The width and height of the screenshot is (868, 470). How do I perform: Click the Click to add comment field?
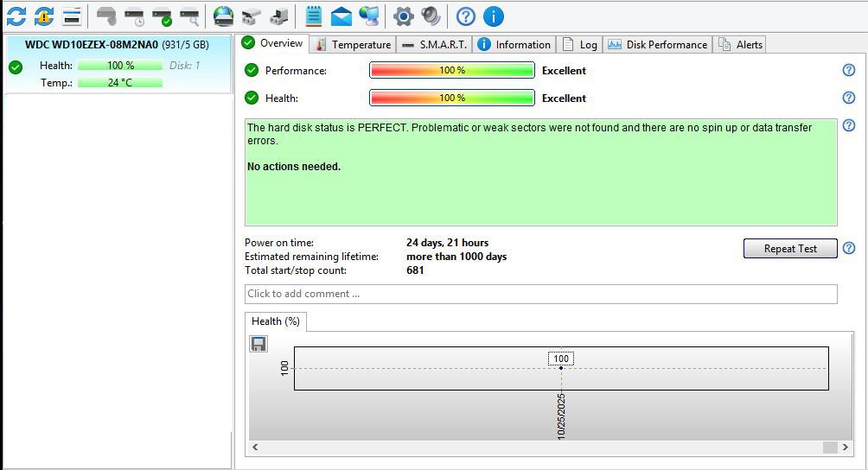(x=540, y=294)
